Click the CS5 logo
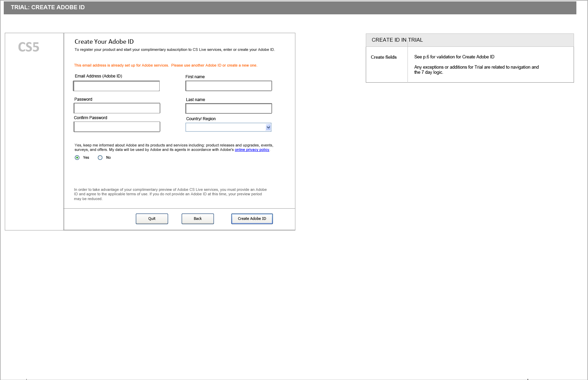The height and width of the screenshot is (380, 588). click(29, 47)
